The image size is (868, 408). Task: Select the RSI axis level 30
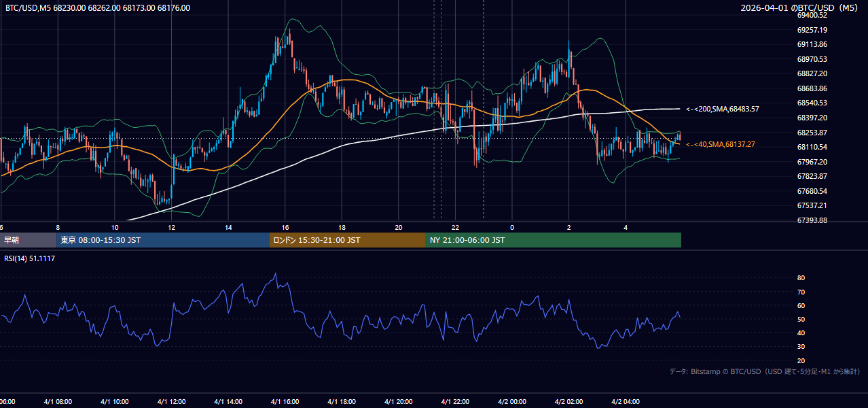(801, 347)
